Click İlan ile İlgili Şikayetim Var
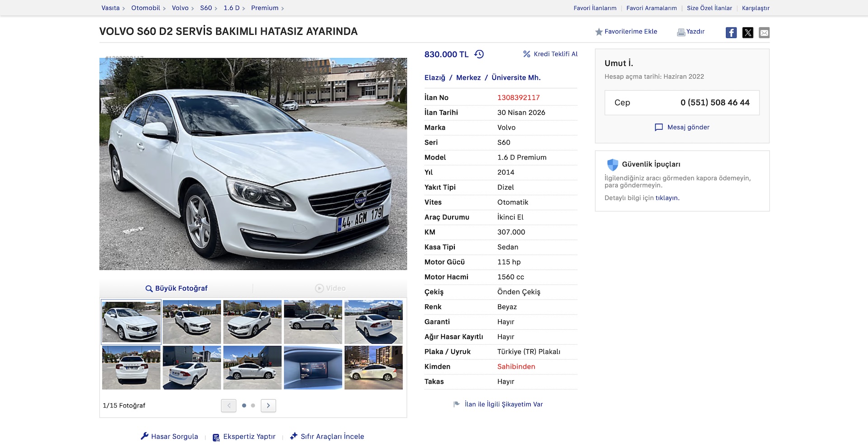This screenshot has height=445, width=868. click(504, 404)
